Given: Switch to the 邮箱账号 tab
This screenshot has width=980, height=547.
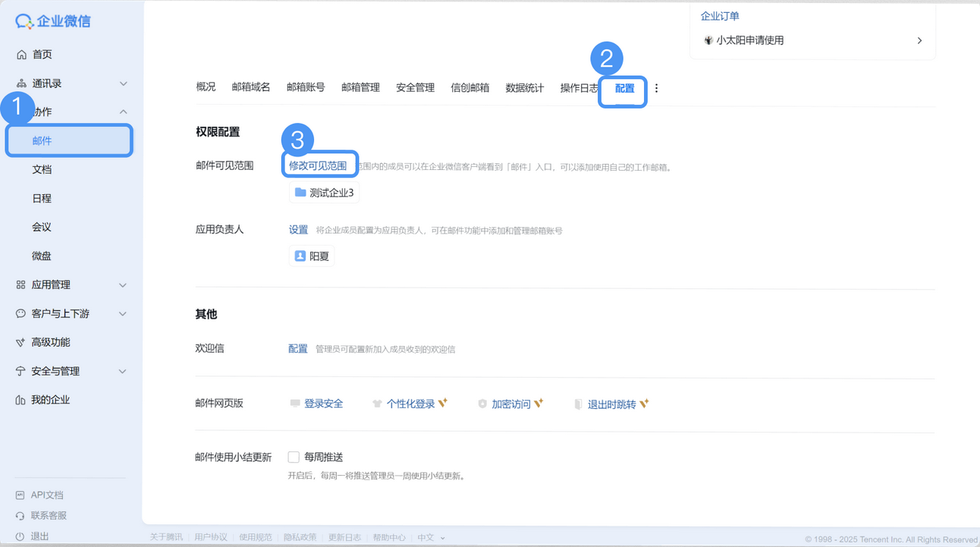Looking at the screenshot, I should tap(305, 87).
